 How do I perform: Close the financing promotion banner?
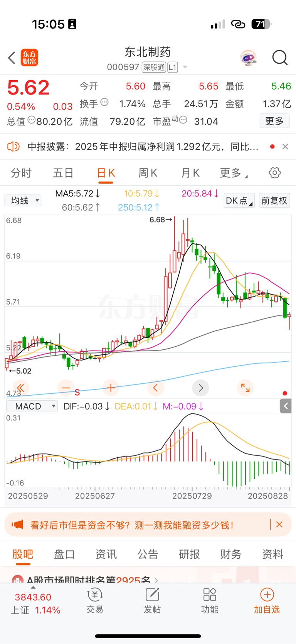pyautogui.click(x=279, y=524)
